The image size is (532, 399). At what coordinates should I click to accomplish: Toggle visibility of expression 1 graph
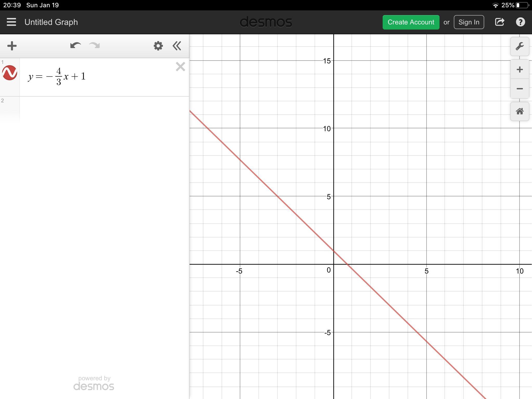(x=10, y=73)
